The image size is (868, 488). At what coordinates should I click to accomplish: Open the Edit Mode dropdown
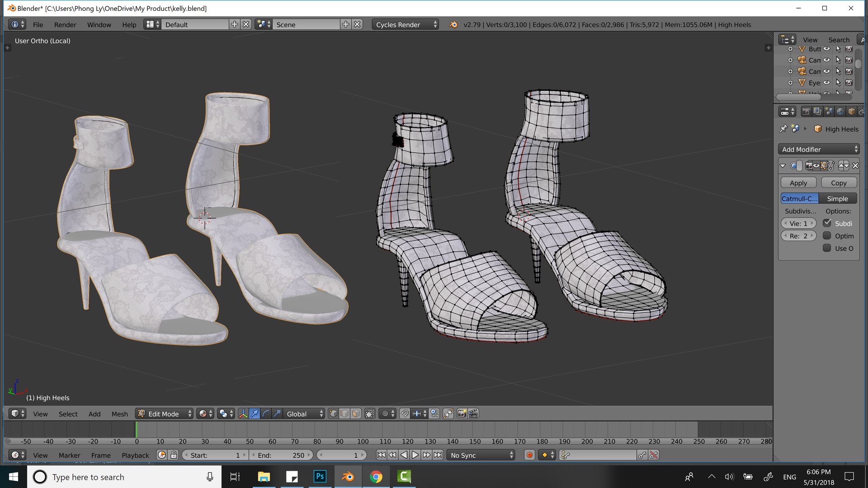pos(165,413)
